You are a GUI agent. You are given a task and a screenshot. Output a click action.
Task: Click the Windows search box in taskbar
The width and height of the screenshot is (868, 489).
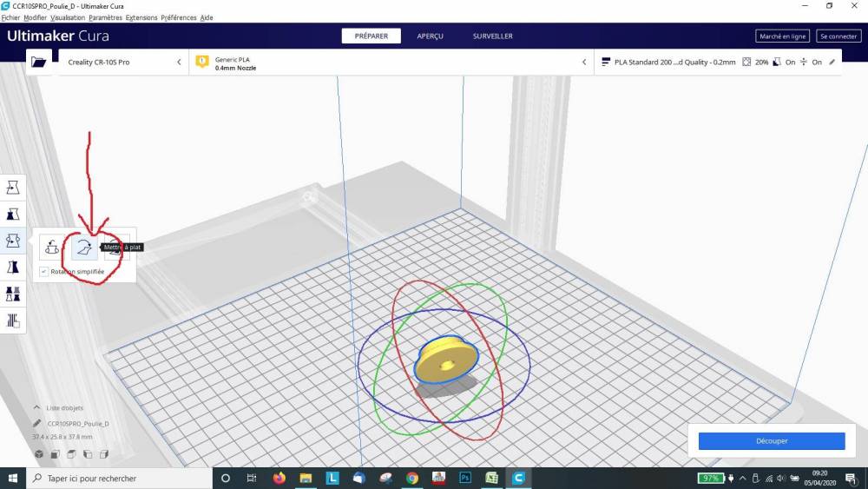119,478
